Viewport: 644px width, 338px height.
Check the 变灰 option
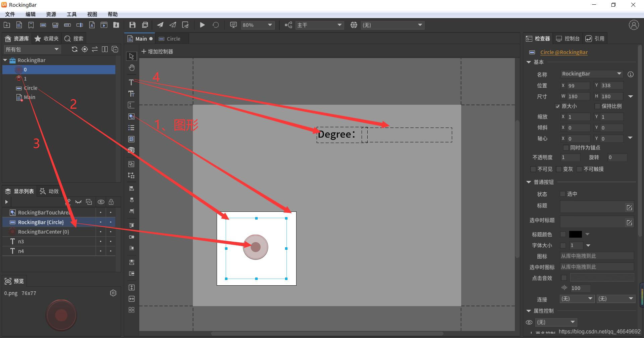pos(559,169)
